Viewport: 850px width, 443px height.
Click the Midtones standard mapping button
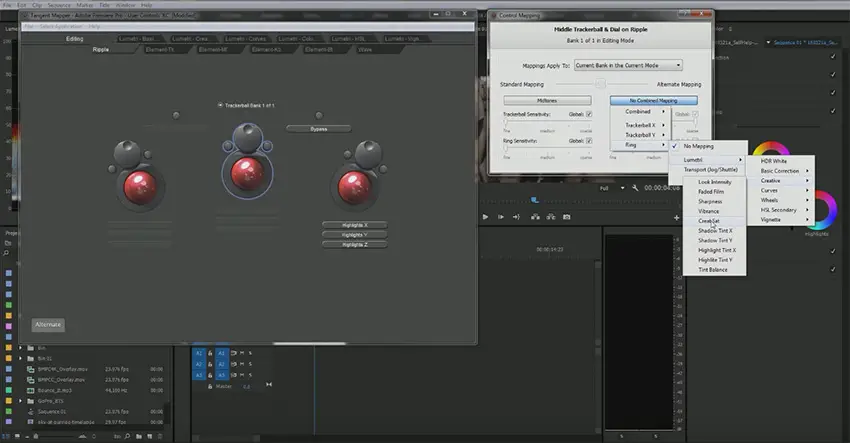pyautogui.click(x=547, y=100)
